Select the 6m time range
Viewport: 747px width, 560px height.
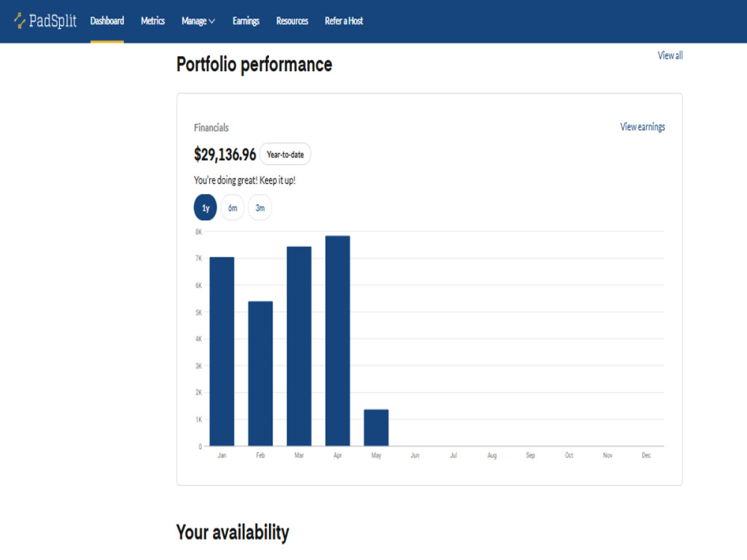232,208
